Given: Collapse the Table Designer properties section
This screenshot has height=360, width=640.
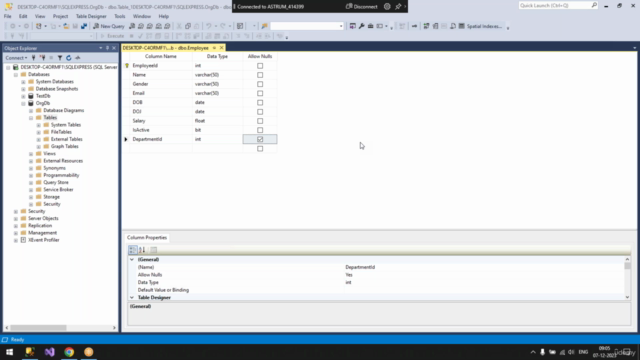Looking at the screenshot, I should (132, 298).
